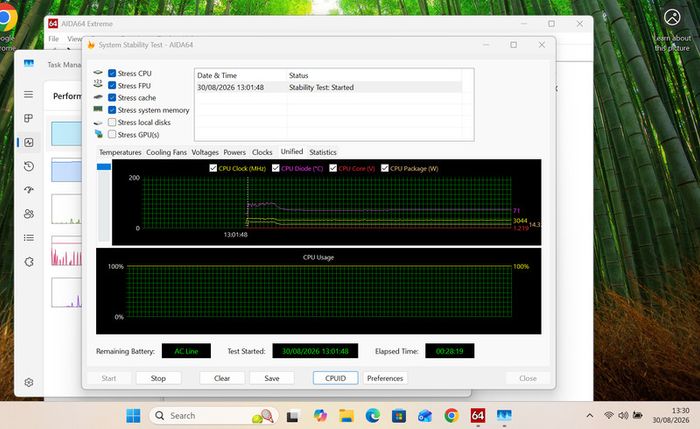Open Task Manager Services icon

click(29, 262)
